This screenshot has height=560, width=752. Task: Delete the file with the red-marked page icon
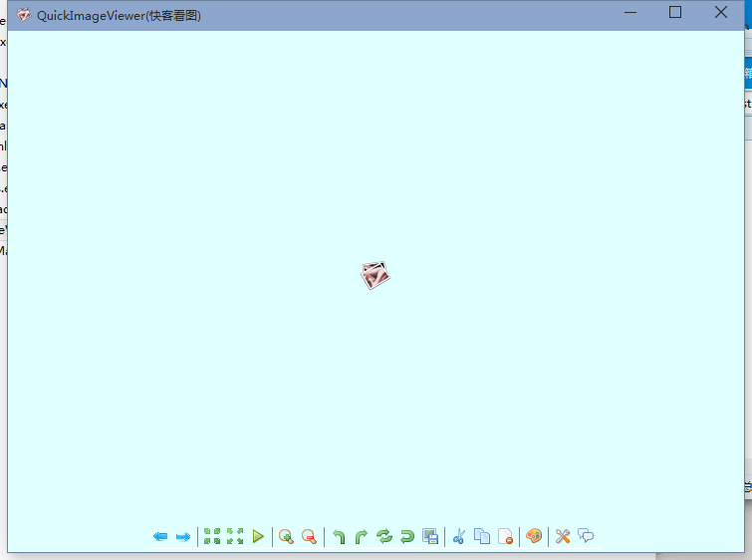[505, 536]
